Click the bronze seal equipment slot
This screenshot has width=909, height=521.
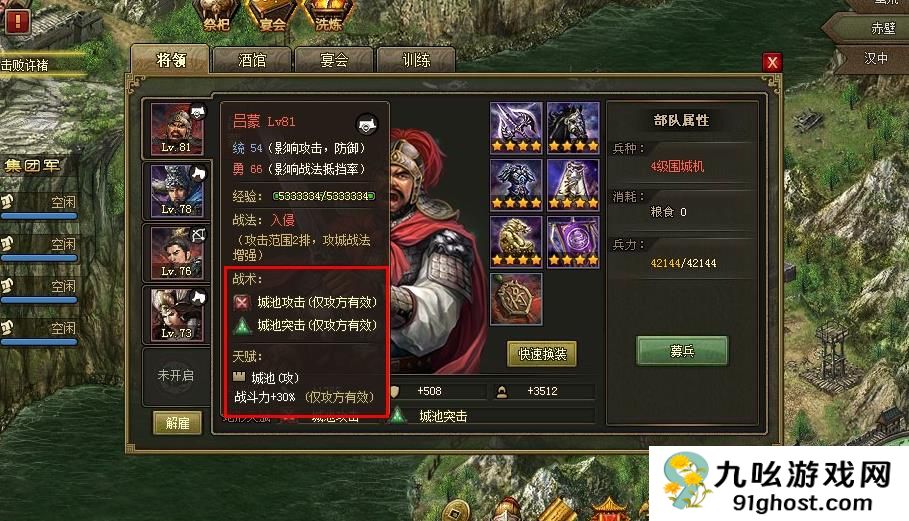pos(516,298)
